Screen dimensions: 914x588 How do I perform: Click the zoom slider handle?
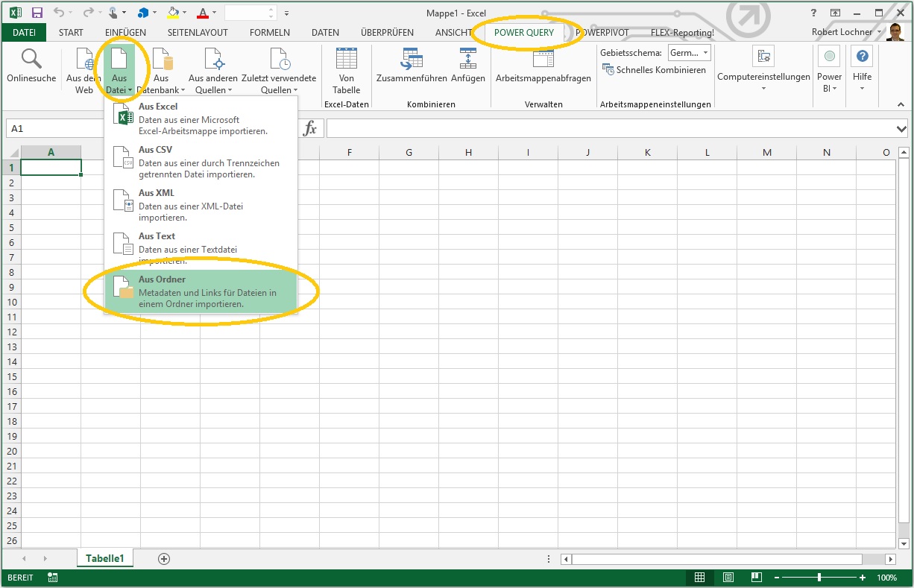819,578
